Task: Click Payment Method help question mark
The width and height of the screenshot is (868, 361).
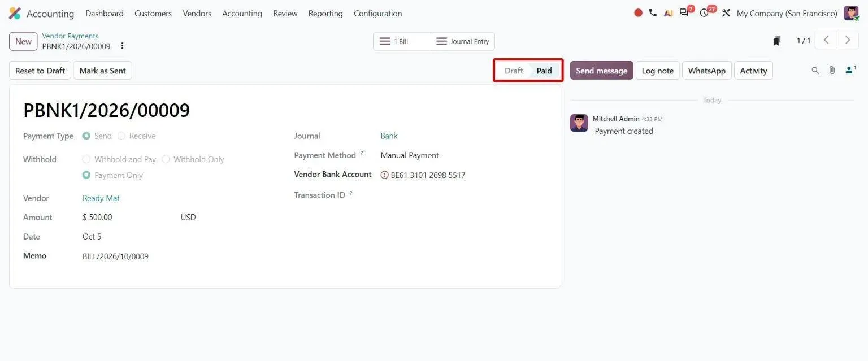Action: click(x=362, y=153)
